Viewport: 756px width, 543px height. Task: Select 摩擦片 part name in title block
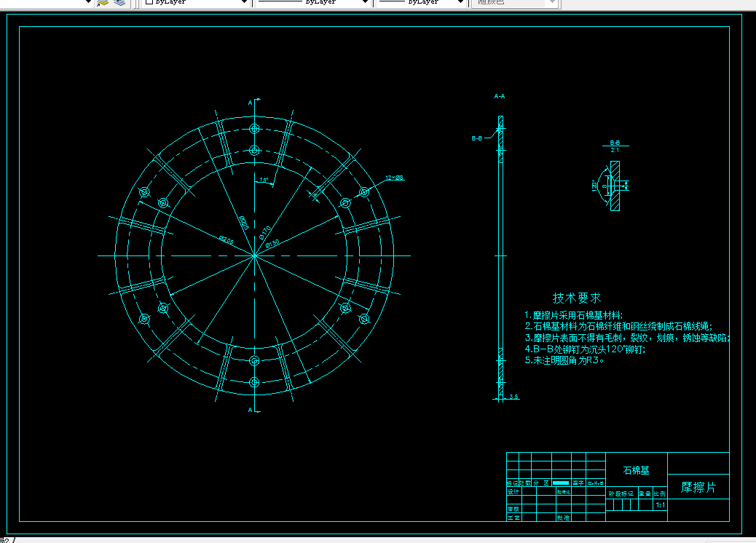click(x=698, y=488)
